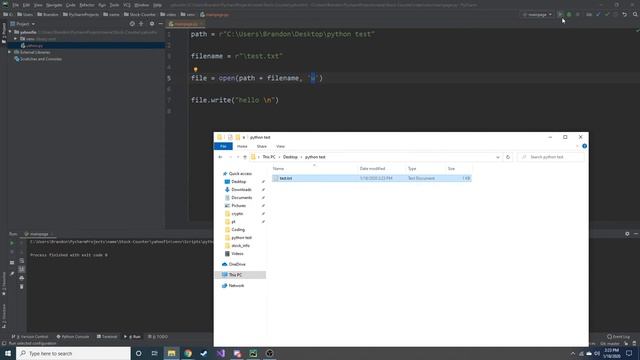Viewport: 640px width, 360px height.
Task: Open the Project view dropdown
Action: [x=23, y=24]
